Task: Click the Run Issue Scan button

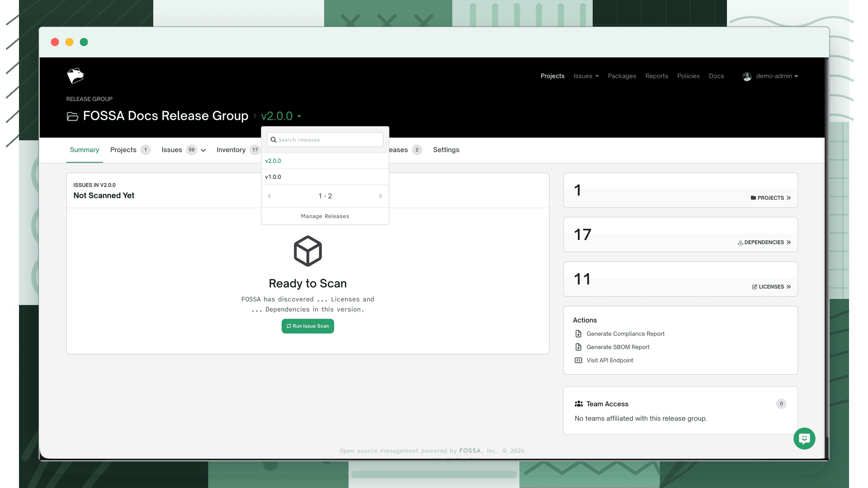Action: [x=308, y=326]
